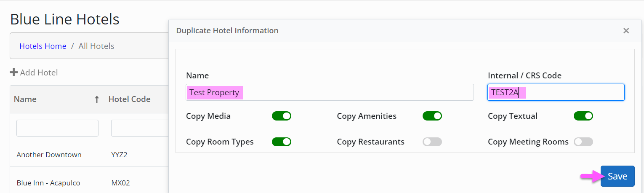Click the plus icon beside Add Hotel

point(13,72)
